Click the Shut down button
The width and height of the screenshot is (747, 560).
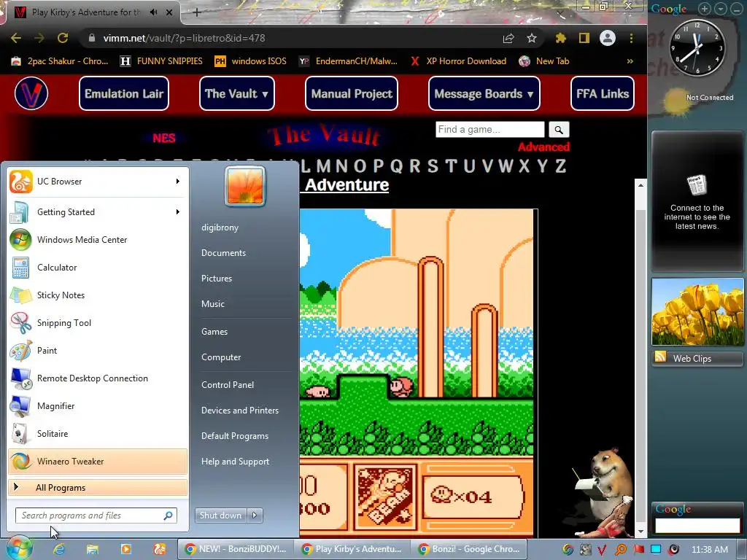(221, 516)
